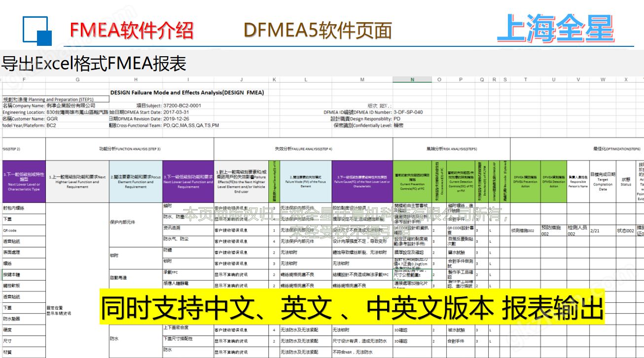Screen dimensions: 644x358
Task: Select column G header
Action: [77, 79]
